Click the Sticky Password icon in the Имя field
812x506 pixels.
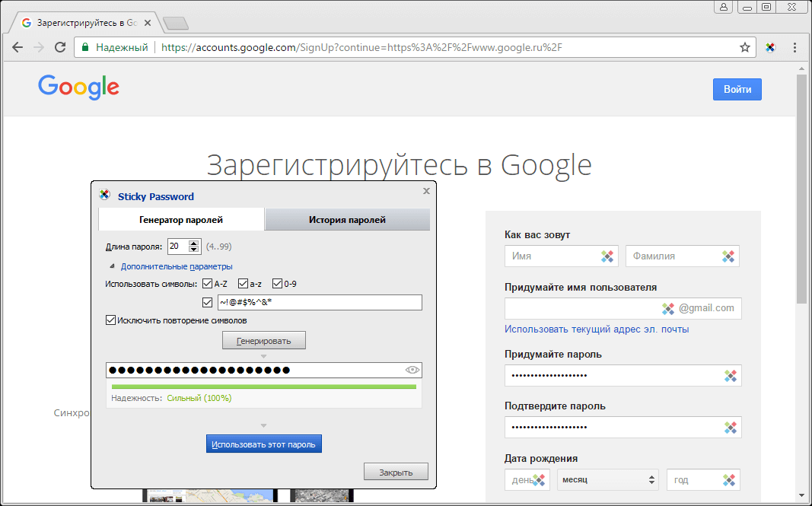pyautogui.click(x=607, y=256)
